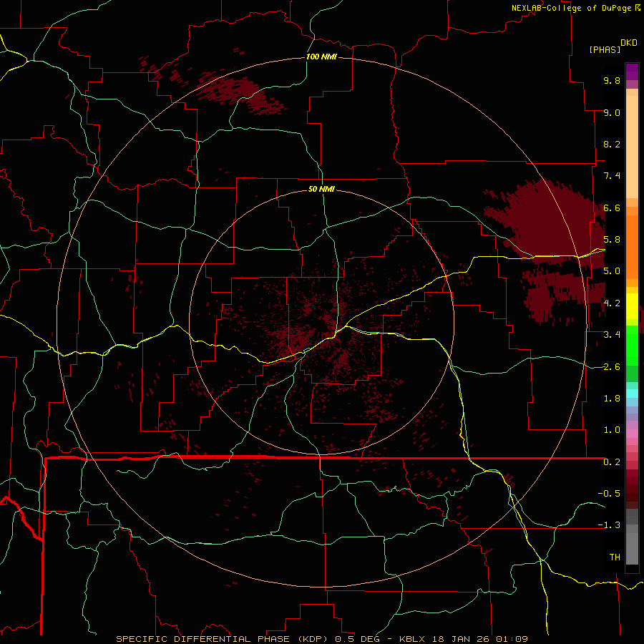644x644 pixels.
Task: Pick the bright green band on the color scale
Action: (x=632, y=345)
